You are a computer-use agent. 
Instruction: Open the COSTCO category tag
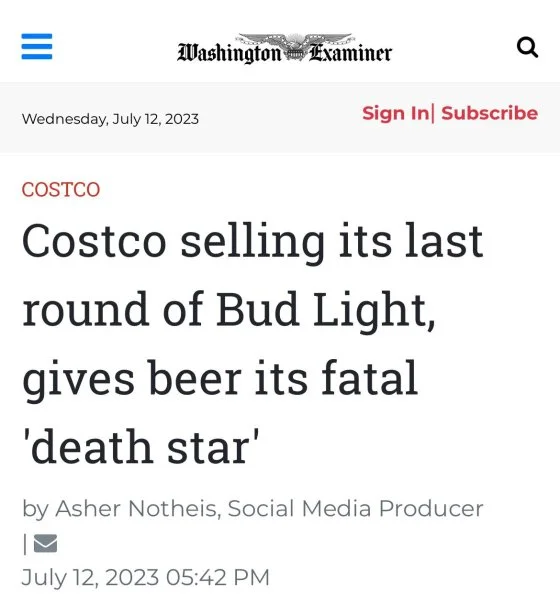(x=61, y=189)
